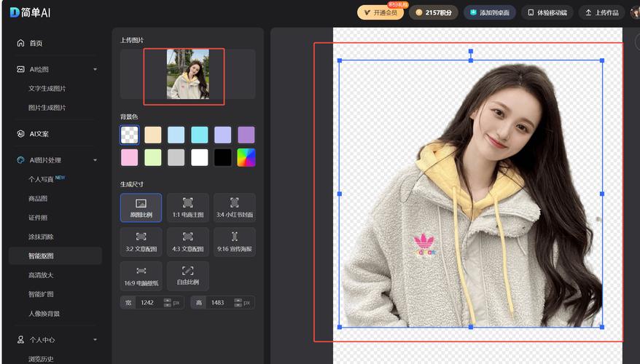Select the 原图比例 original ratio option
Screen dimensions: 640x364
141,207
